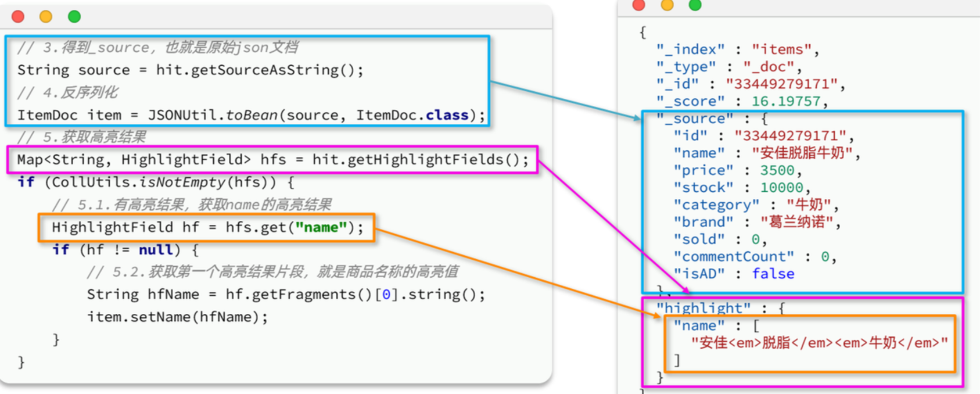Click the JSONUtil.toBean deserialization line
980x394 pixels.
point(250,115)
